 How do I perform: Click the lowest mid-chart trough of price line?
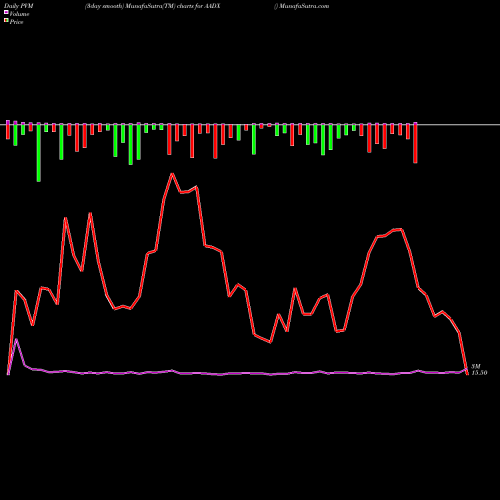point(270,342)
